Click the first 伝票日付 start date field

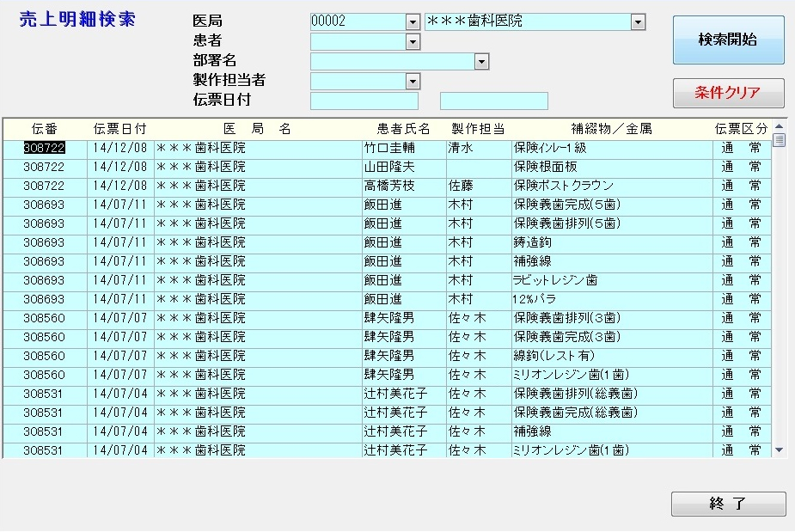[x=364, y=101]
